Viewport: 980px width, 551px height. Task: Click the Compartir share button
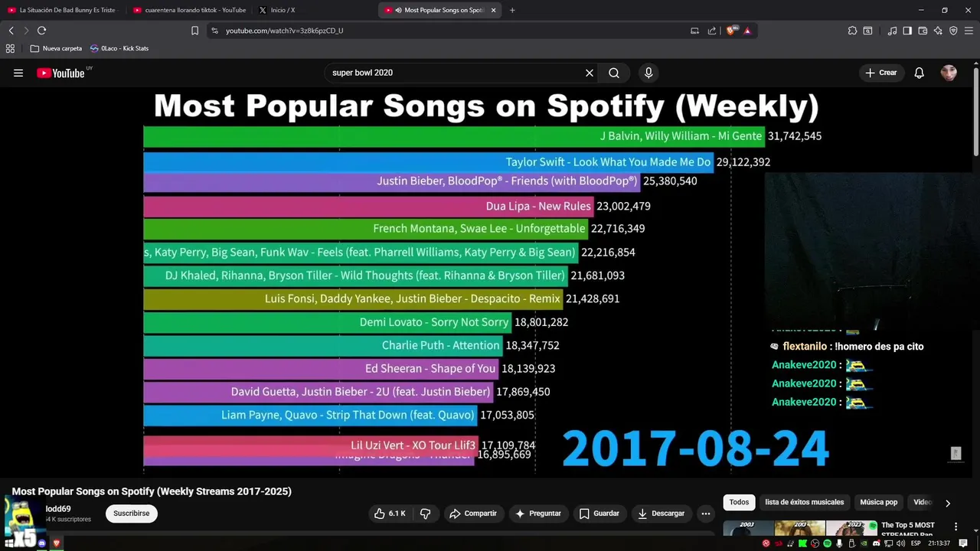(x=473, y=514)
